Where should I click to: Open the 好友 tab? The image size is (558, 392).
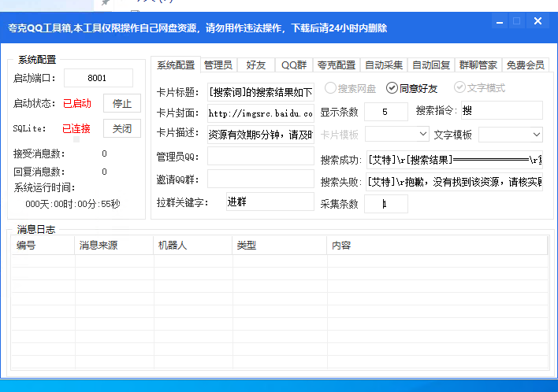point(255,65)
